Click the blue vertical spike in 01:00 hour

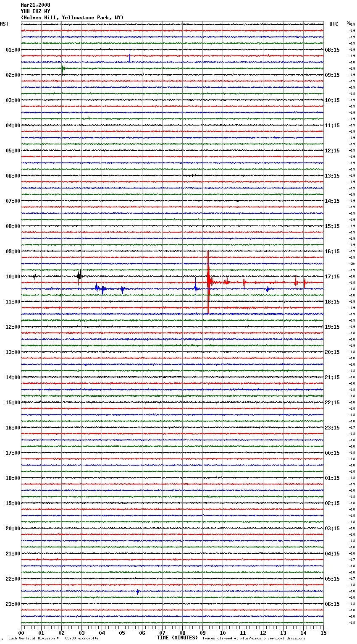(x=130, y=54)
